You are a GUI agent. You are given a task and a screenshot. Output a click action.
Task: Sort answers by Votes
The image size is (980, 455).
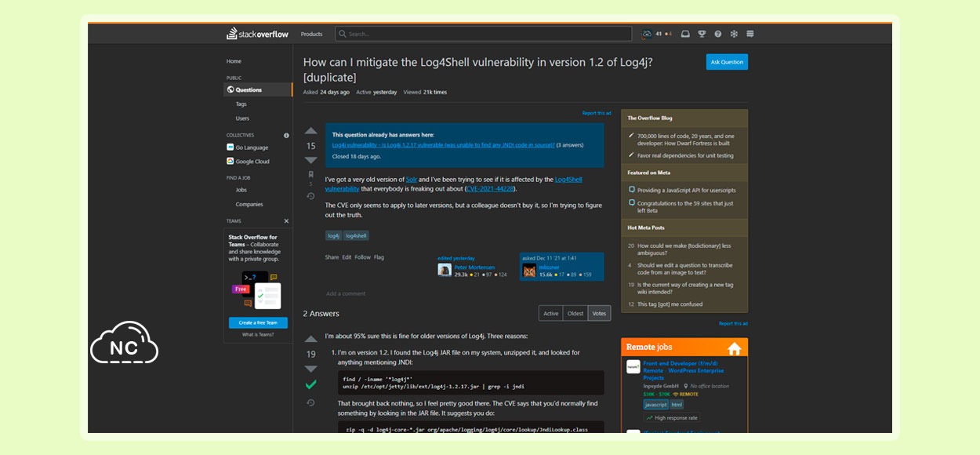pos(599,314)
